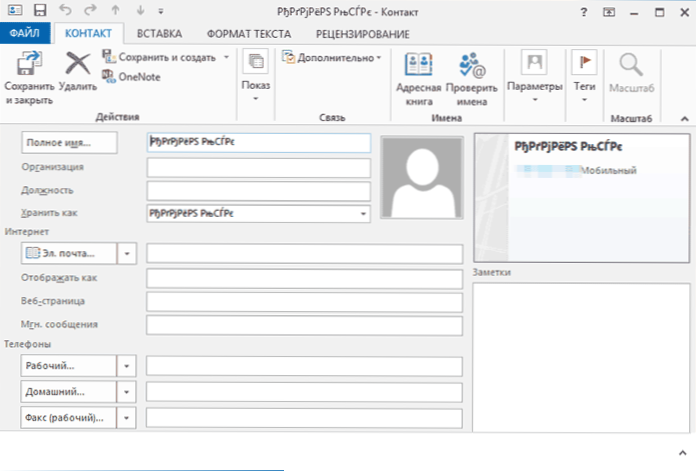
Task: Undo last action in quick access toolbar
Action: pyautogui.click(x=65, y=10)
